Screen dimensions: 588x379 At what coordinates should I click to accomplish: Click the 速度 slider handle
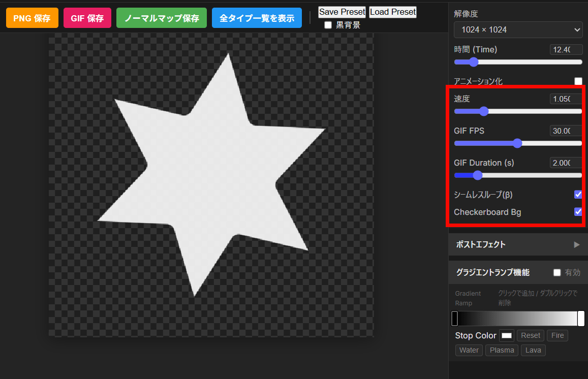[x=484, y=111]
